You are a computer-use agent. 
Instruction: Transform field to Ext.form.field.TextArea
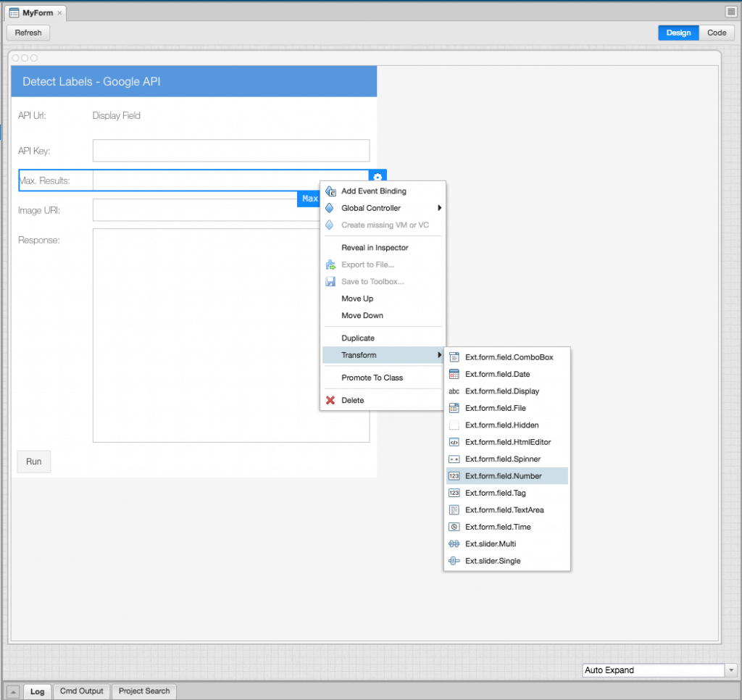[507, 509]
